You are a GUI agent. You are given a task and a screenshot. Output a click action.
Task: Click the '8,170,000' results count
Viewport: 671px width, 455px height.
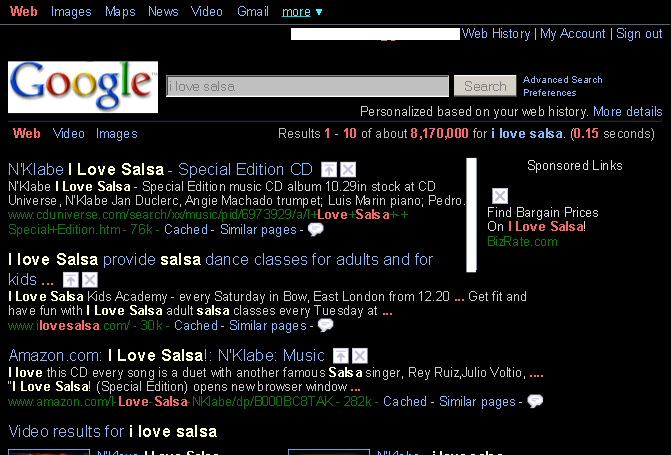click(x=439, y=134)
